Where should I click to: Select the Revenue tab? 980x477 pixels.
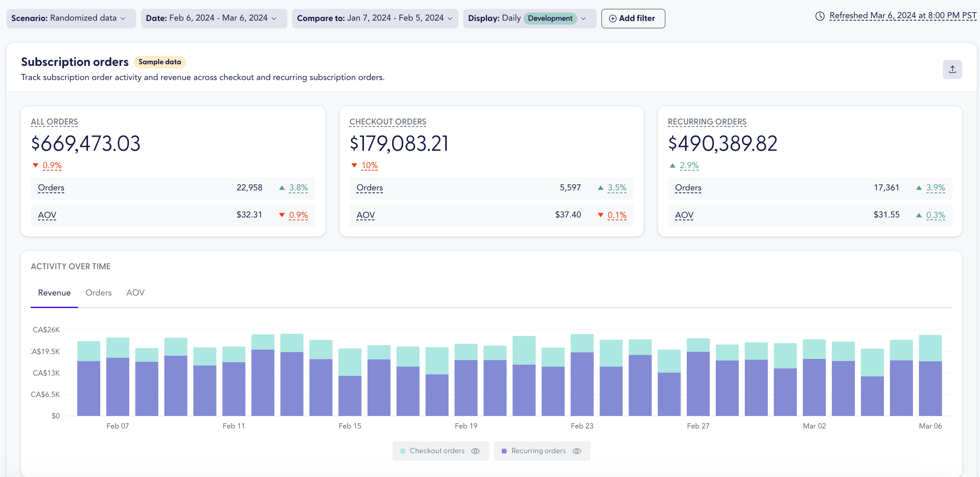pyautogui.click(x=54, y=292)
